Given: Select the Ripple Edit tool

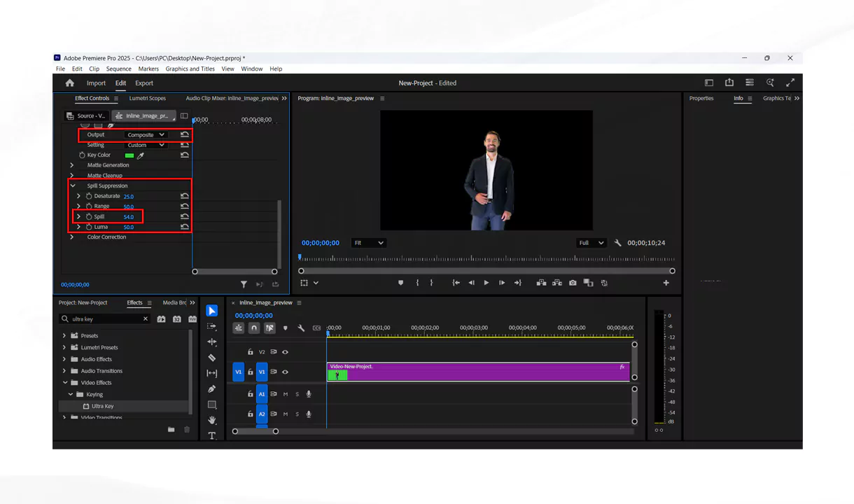Looking at the screenshot, I should 212,342.
